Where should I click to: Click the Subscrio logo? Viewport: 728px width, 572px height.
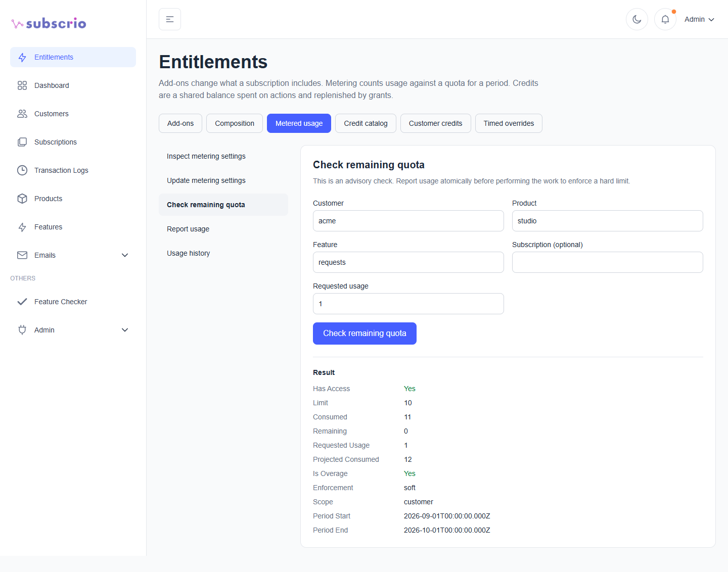coord(49,23)
